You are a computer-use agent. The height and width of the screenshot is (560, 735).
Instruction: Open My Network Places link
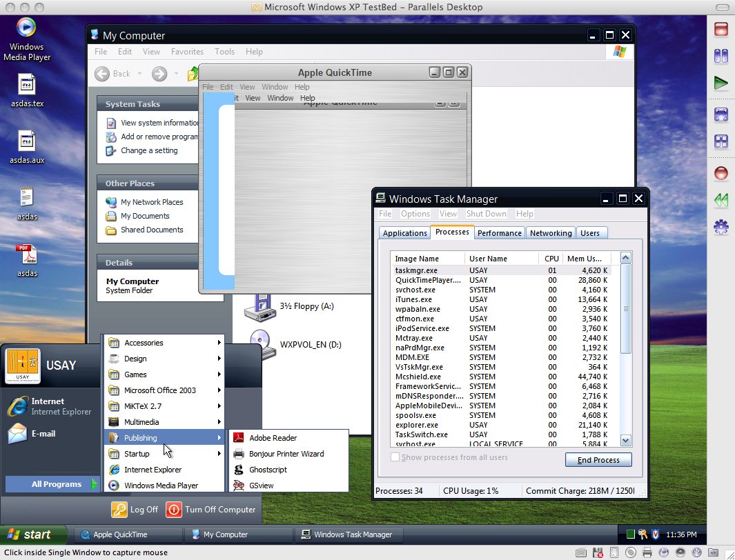(x=144, y=202)
